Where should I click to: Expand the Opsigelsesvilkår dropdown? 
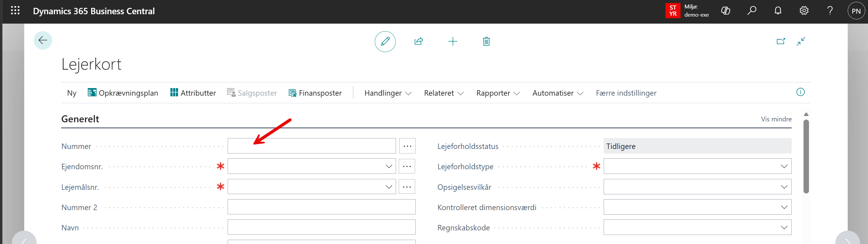784,187
